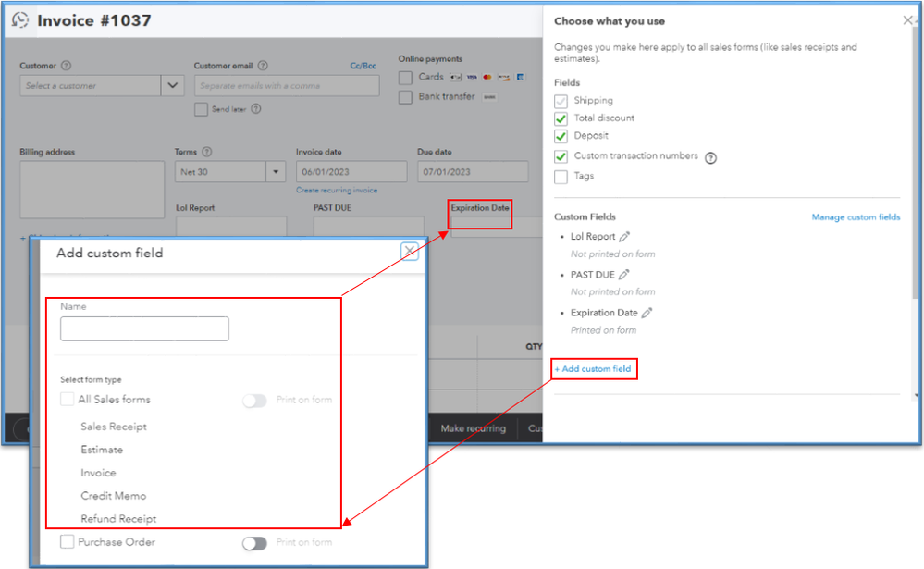
Task: Open Manage custom fields link
Action: [x=856, y=217]
